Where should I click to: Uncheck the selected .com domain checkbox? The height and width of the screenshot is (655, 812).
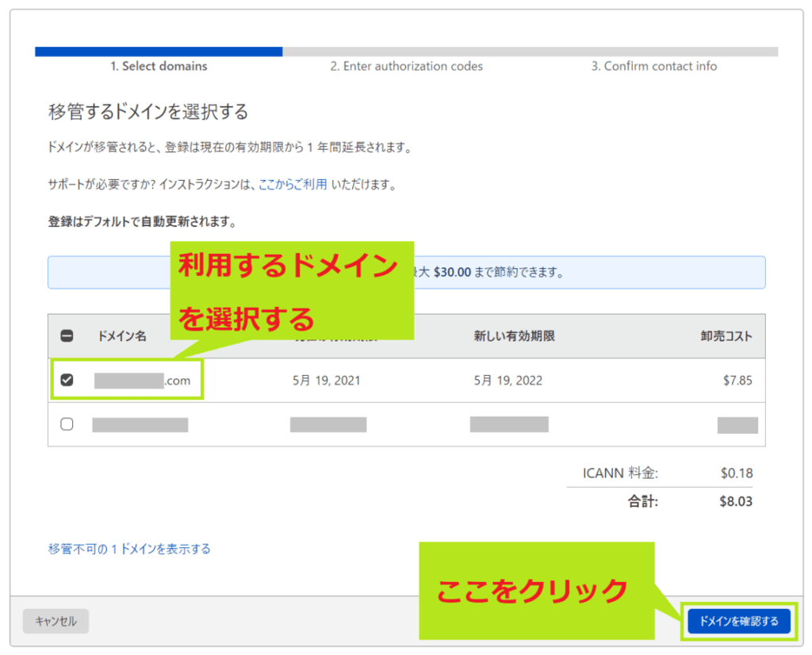point(67,379)
